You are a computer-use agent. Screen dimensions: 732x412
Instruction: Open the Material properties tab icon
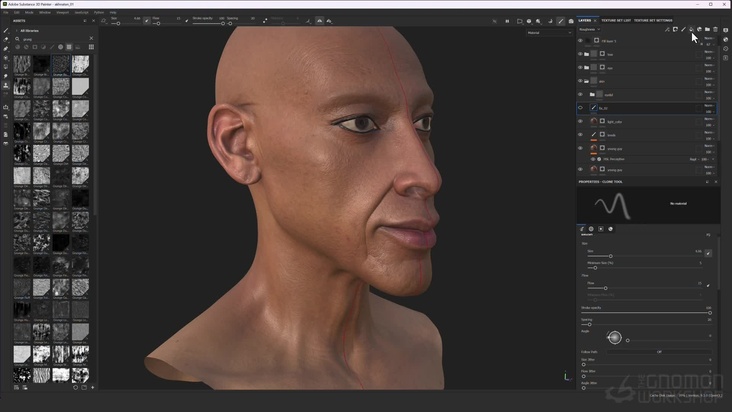coord(610,229)
